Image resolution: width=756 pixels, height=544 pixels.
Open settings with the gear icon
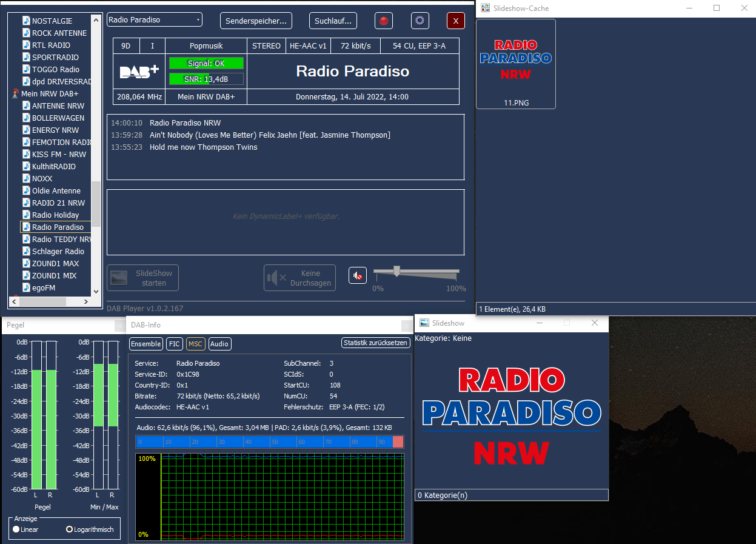pos(420,21)
